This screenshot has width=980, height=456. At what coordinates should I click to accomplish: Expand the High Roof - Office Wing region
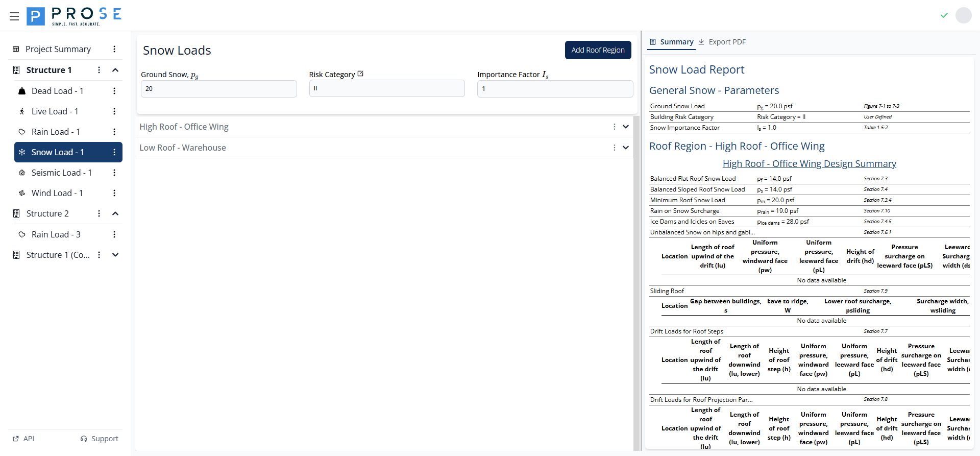coord(626,127)
